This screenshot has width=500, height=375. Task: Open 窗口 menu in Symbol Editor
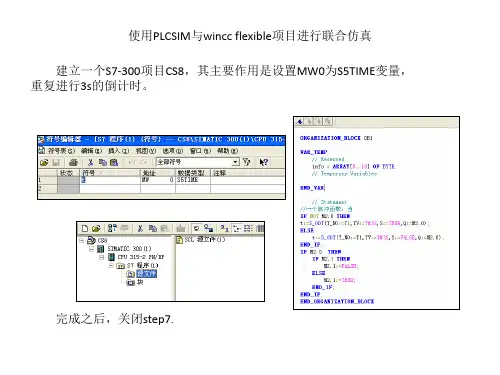[x=200, y=151]
